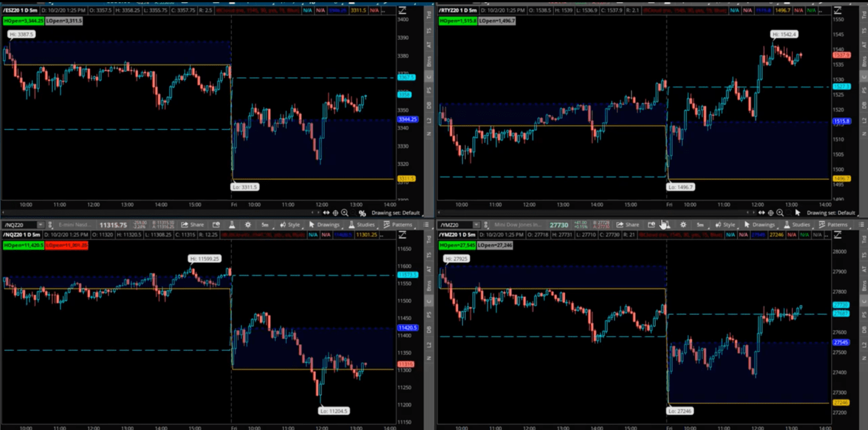Click the gear settings icon in /NQZ20 toolbar

point(248,225)
